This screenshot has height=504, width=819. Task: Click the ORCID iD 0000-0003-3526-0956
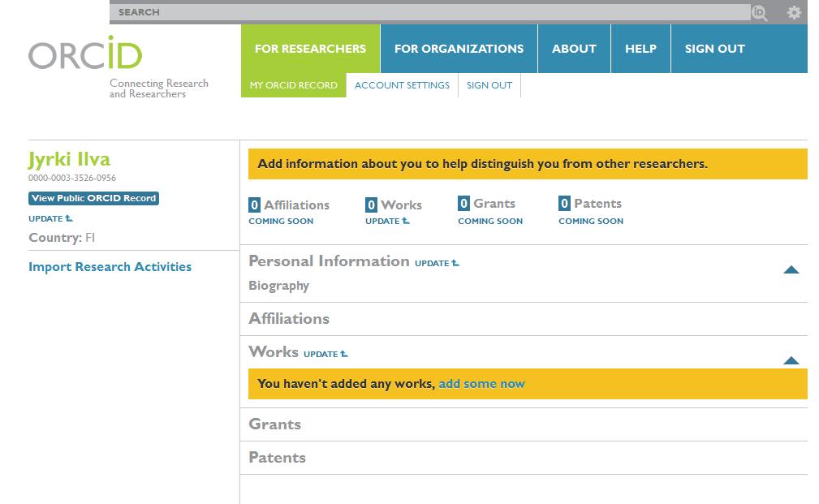coord(72,178)
